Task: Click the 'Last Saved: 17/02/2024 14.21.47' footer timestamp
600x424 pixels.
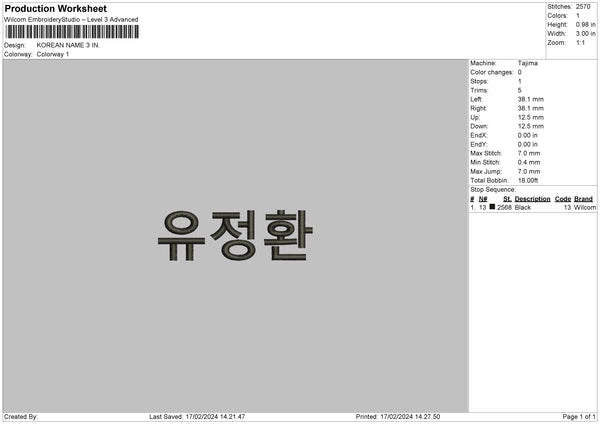Action: (197, 417)
